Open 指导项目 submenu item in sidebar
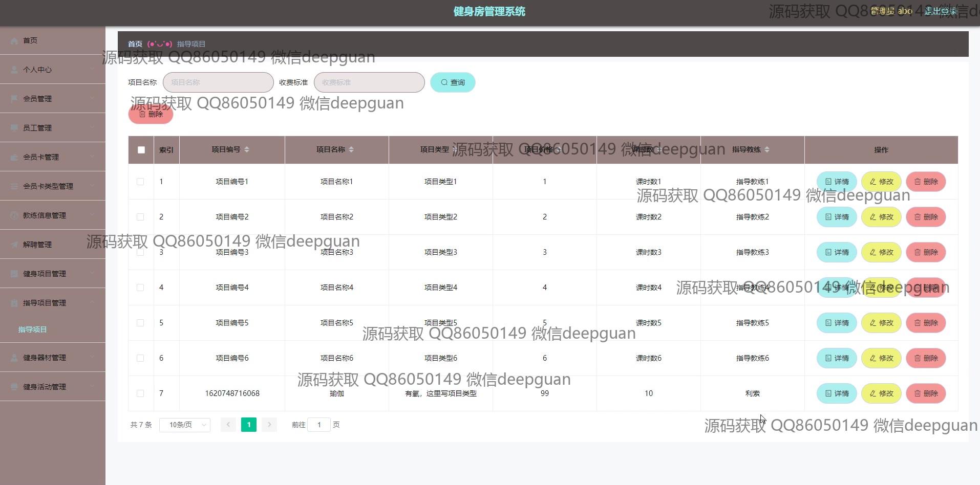This screenshot has height=485, width=980. [x=32, y=329]
